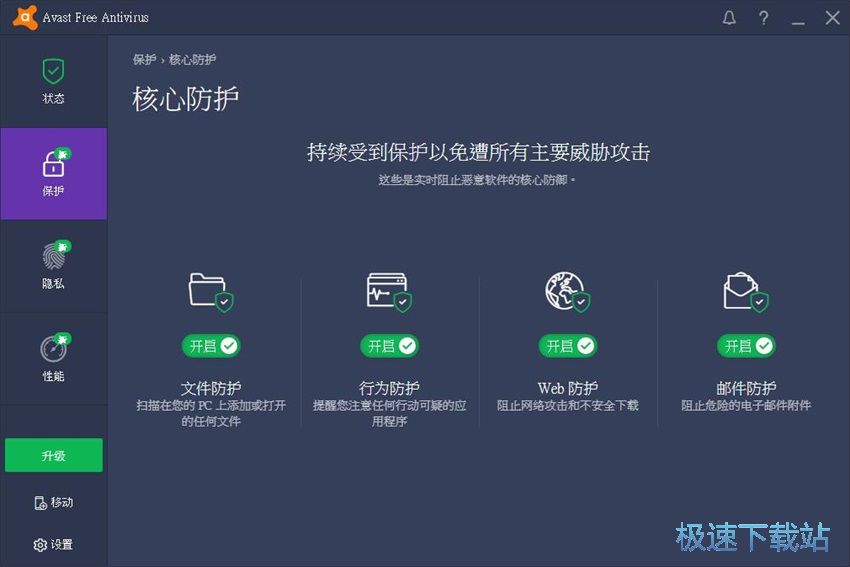Click text 阻止危险的电子邮件附件
The height and width of the screenshot is (567, 850).
click(746, 405)
